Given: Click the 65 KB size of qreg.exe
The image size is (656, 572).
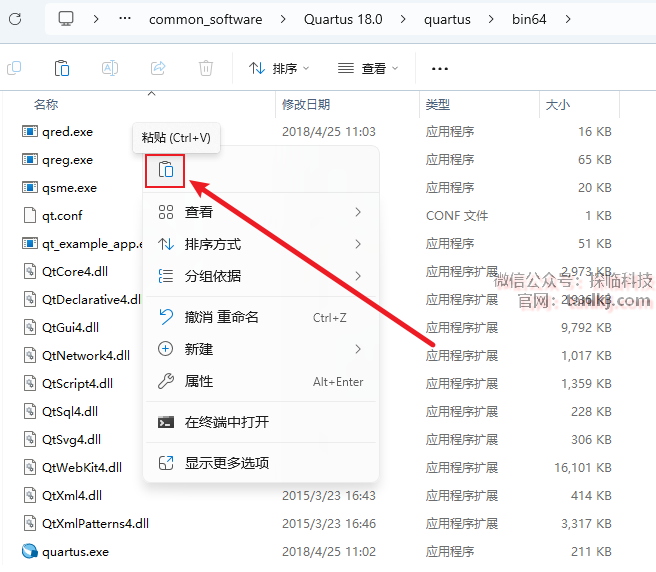Looking at the screenshot, I should click(x=594, y=160).
